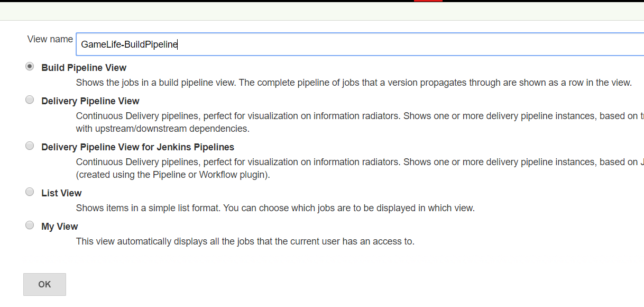Screen dimensions: 644x307
Task: Click description mentioning upstream/downstream dependencies
Action: click(162, 129)
